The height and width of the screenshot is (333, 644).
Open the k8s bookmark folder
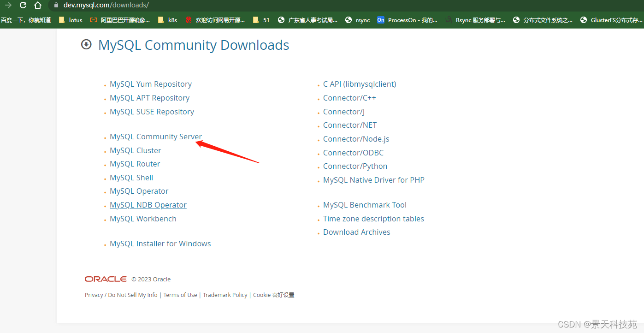tap(167, 20)
